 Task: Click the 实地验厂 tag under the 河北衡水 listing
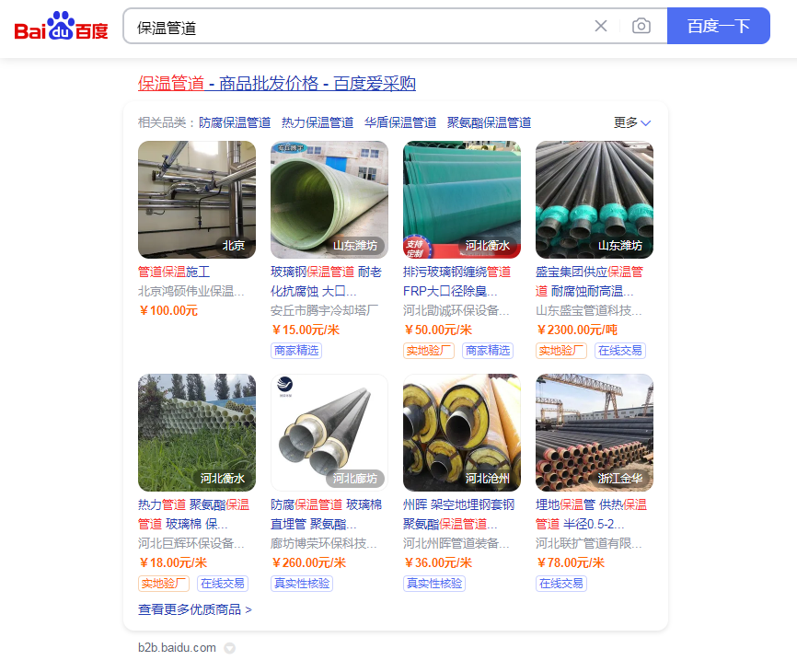click(x=164, y=583)
